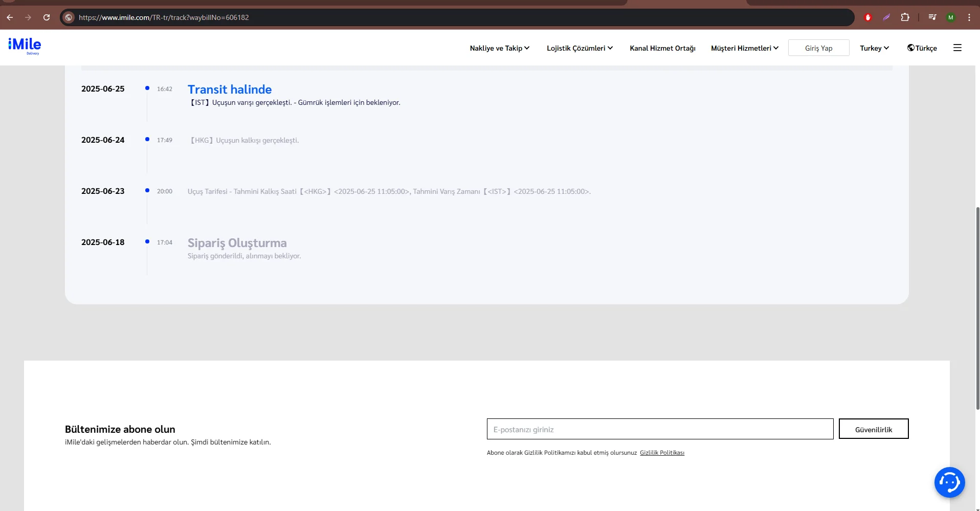Screen dimensions: 980x511
Task: Click the 2025-06-18 timeline dot
Action: 147,241
